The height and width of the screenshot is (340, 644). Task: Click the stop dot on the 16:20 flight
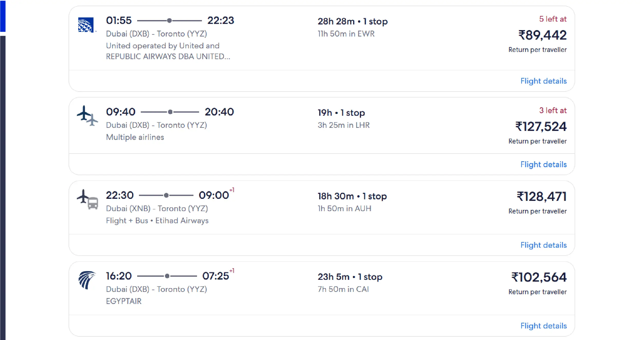click(167, 276)
